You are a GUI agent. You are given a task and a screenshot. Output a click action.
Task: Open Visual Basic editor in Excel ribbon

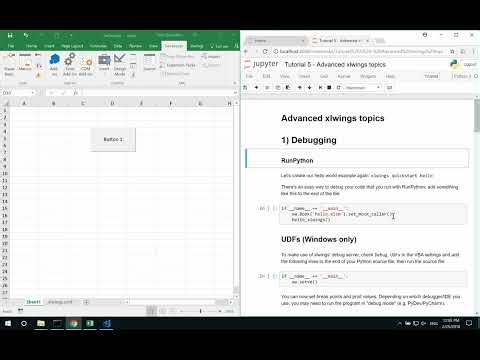point(9,66)
